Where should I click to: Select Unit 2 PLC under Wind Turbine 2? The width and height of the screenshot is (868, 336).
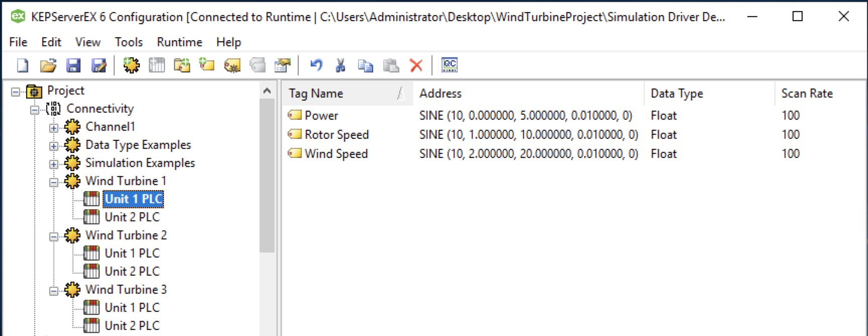(132, 272)
